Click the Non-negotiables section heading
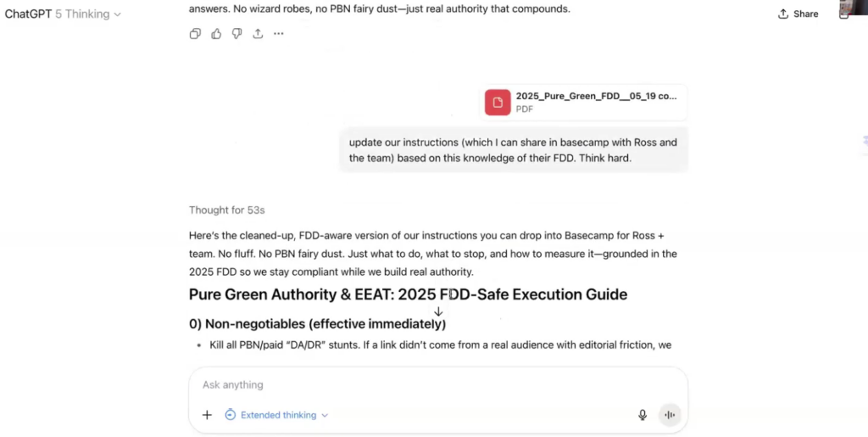Image resolution: width=868 pixels, height=437 pixels. (x=317, y=324)
